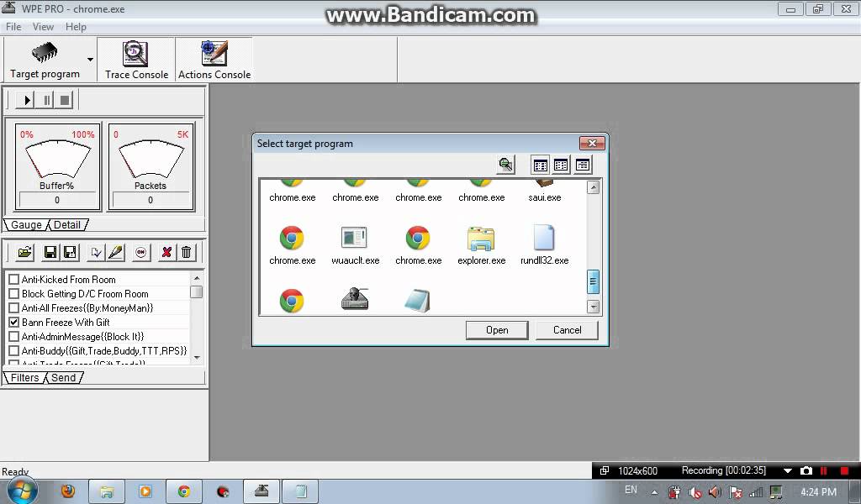Save the filter list with the floppy icon
The width and height of the screenshot is (861, 504).
pos(50,252)
